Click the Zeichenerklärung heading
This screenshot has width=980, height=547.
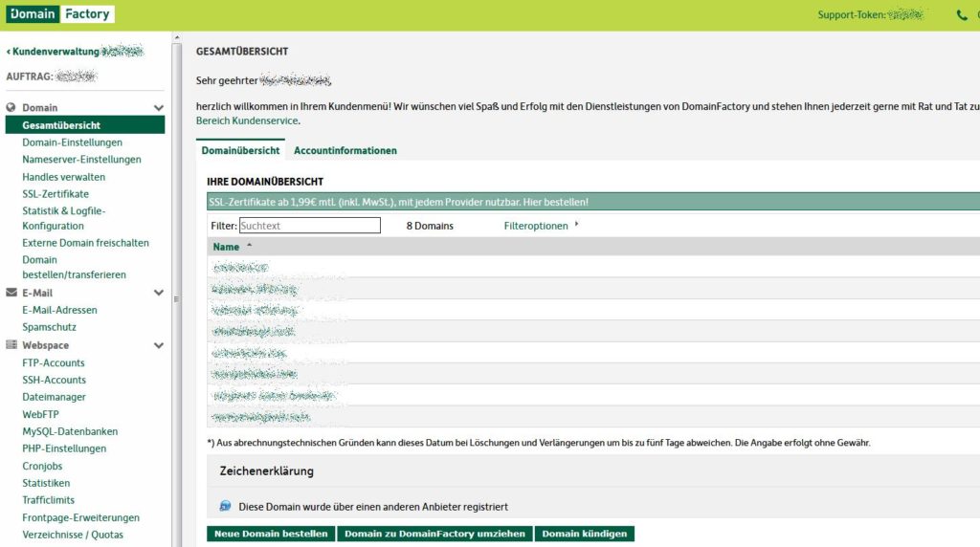(267, 471)
